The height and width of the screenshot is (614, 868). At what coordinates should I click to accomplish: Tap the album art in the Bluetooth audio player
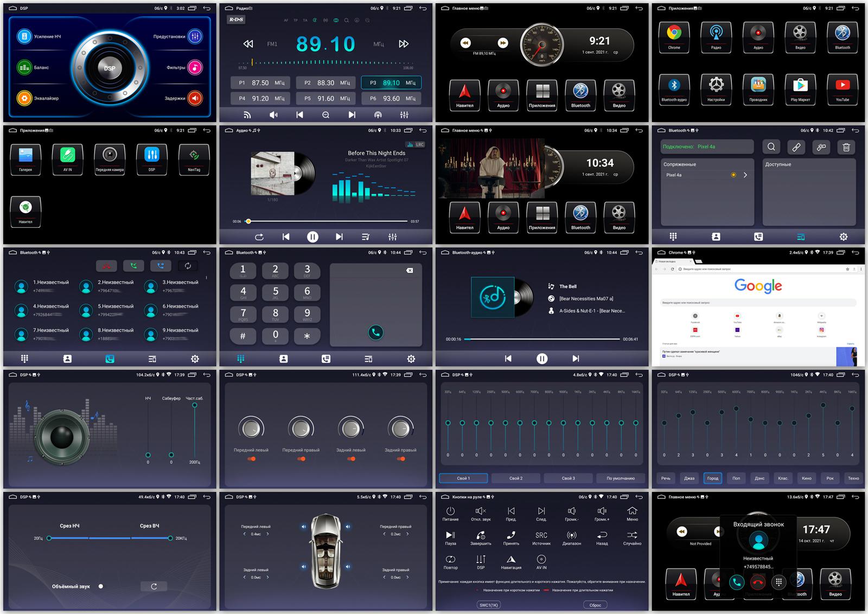pos(492,298)
